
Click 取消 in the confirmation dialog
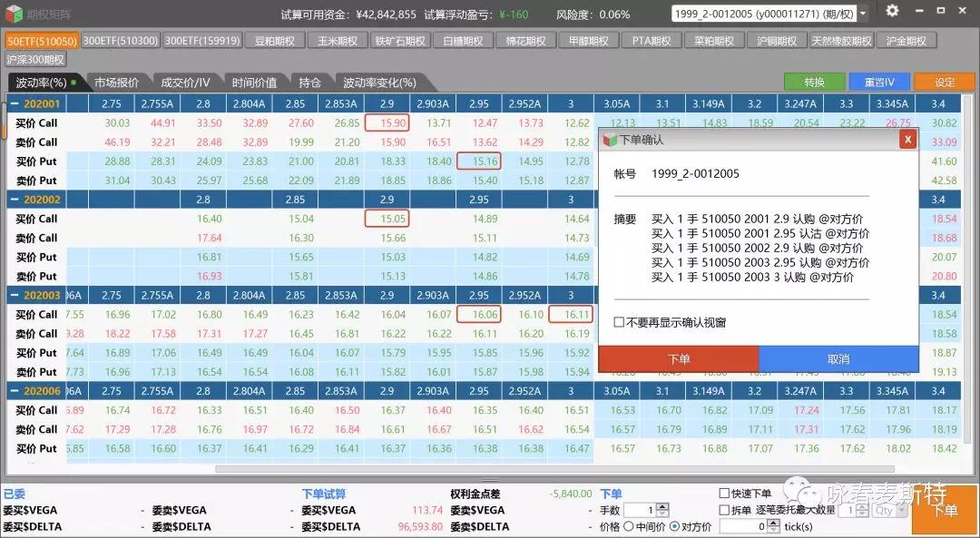click(x=838, y=359)
